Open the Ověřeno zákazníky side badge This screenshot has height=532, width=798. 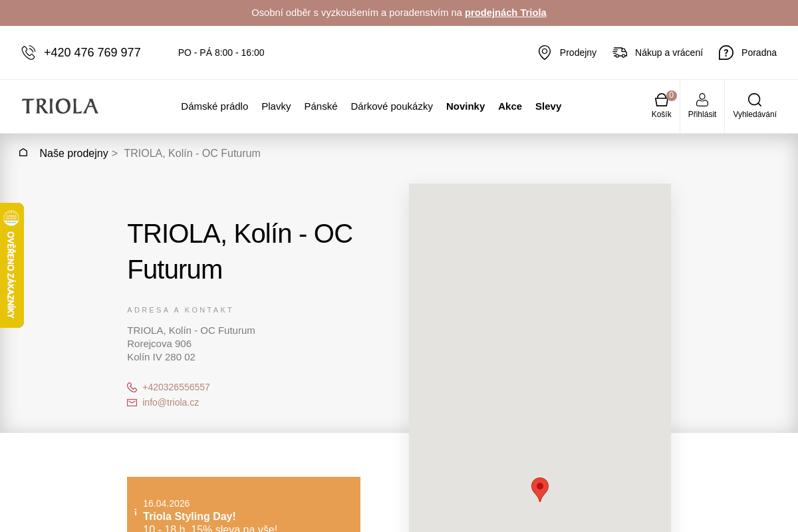click(x=11, y=265)
